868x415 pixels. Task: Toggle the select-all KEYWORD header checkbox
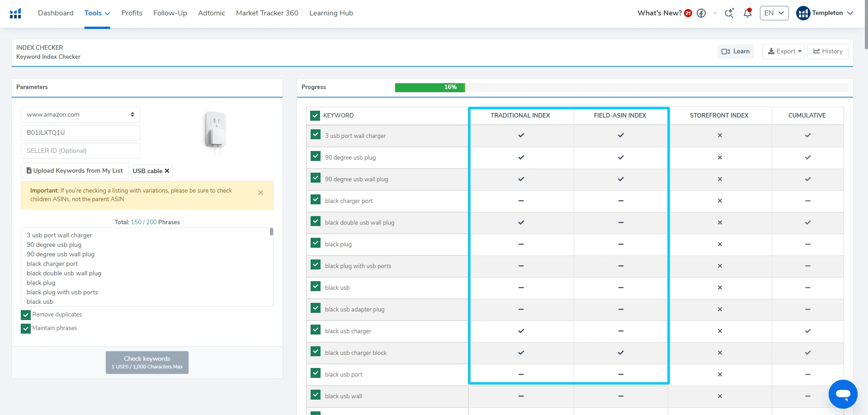315,116
